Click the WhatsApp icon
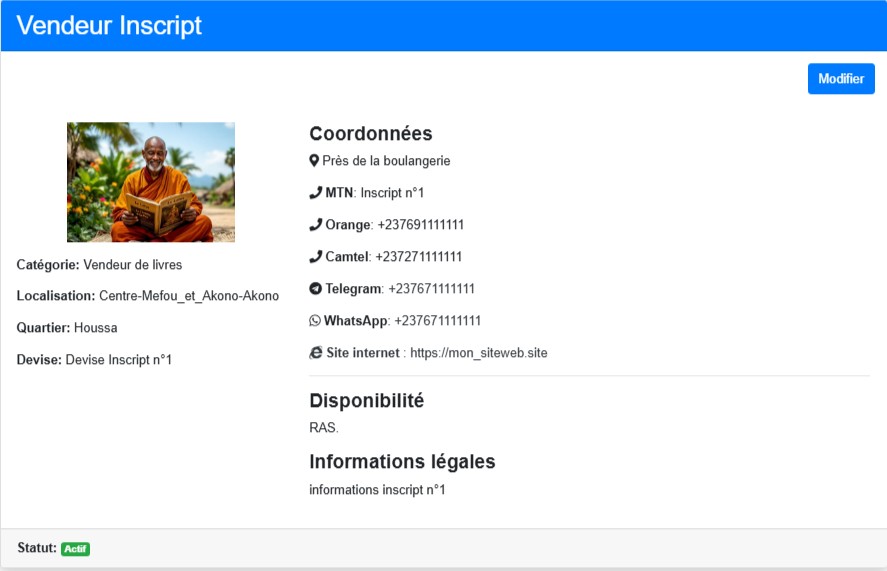This screenshot has height=571, width=887. (315, 320)
